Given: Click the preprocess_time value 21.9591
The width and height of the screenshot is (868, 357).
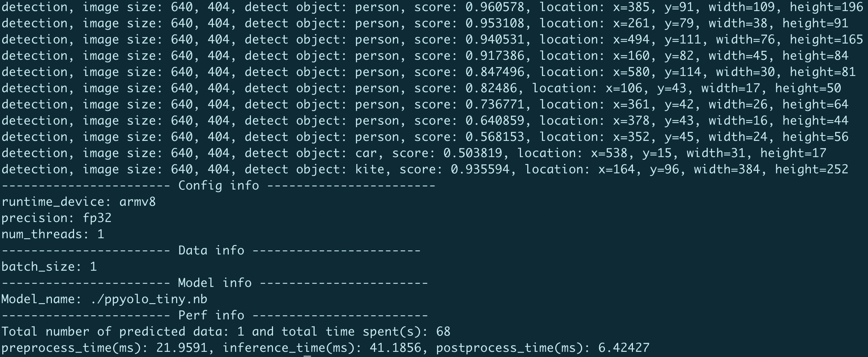Looking at the screenshot, I should click(x=182, y=348).
